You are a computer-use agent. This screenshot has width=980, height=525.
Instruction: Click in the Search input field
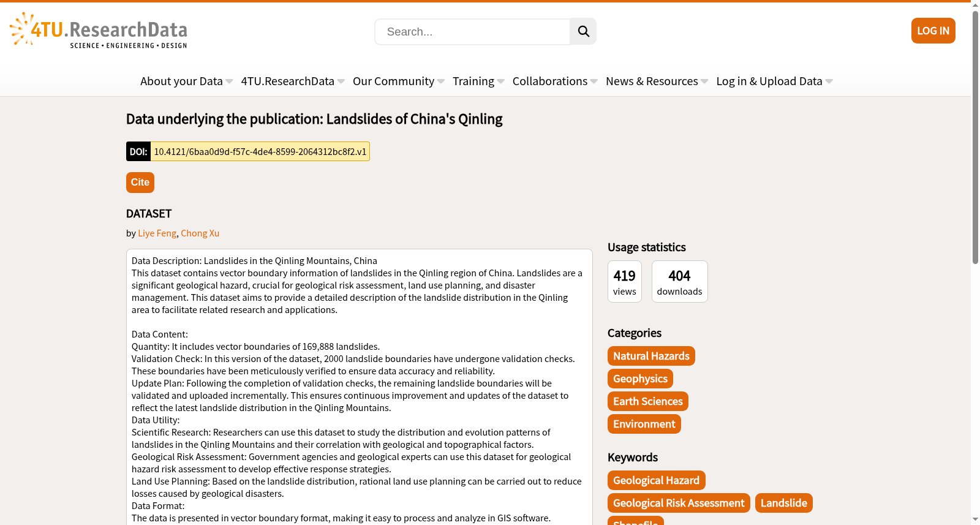[472, 31]
